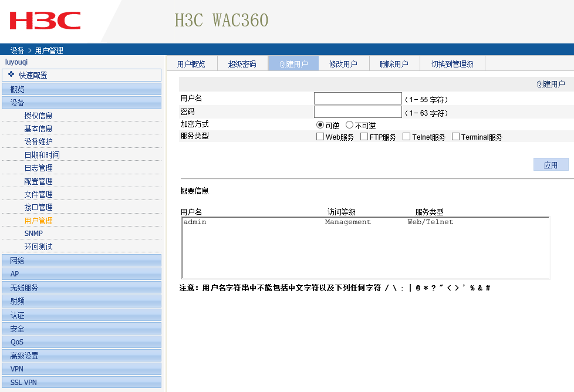Viewport: 574px width, 392px height.
Task: Click the Management access level cell
Action: [x=348, y=222]
